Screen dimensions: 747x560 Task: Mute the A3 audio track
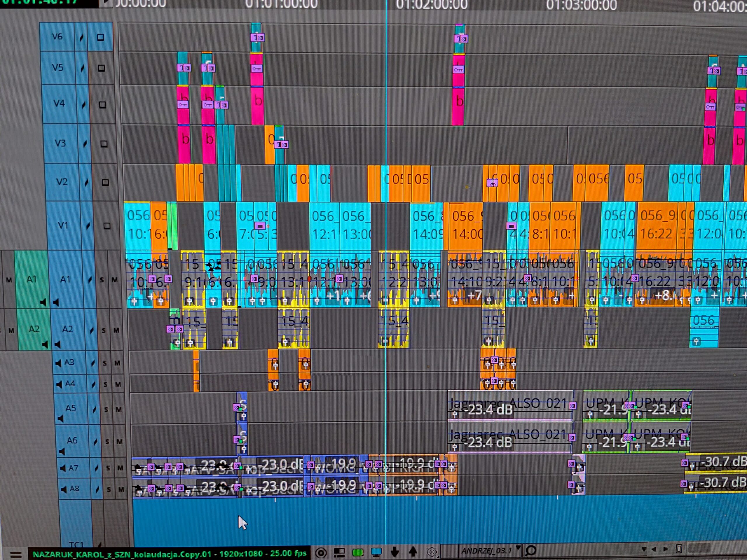tap(117, 363)
